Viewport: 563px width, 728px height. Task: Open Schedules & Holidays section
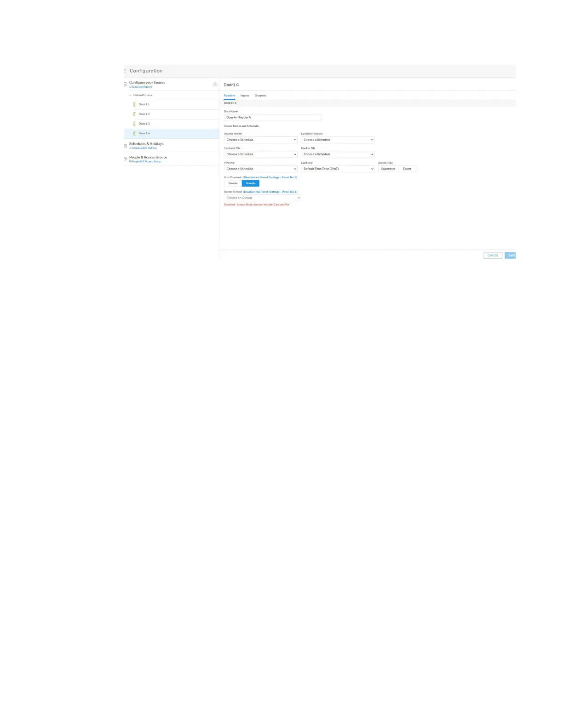click(x=146, y=144)
